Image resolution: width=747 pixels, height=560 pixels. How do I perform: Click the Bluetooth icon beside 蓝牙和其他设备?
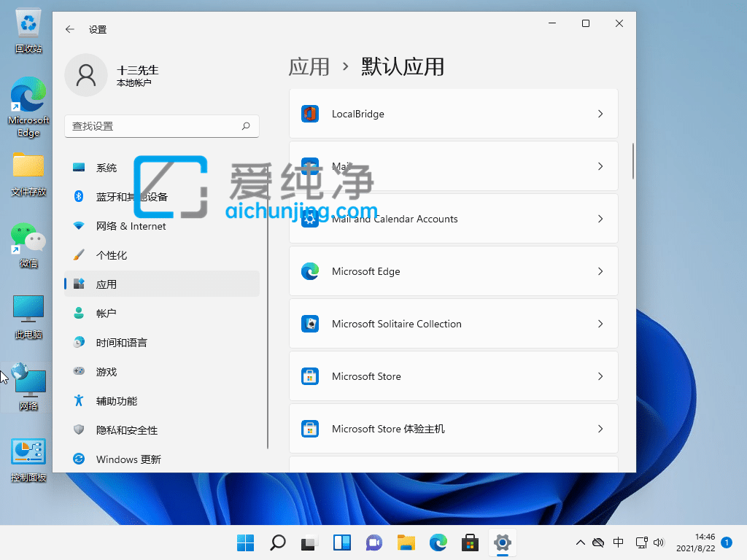point(79,196)
